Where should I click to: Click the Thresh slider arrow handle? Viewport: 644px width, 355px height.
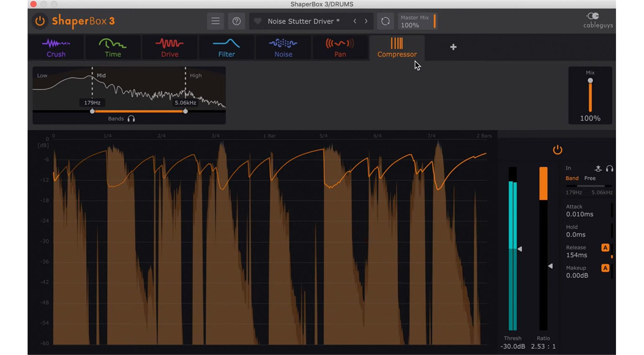click(520, 249)
